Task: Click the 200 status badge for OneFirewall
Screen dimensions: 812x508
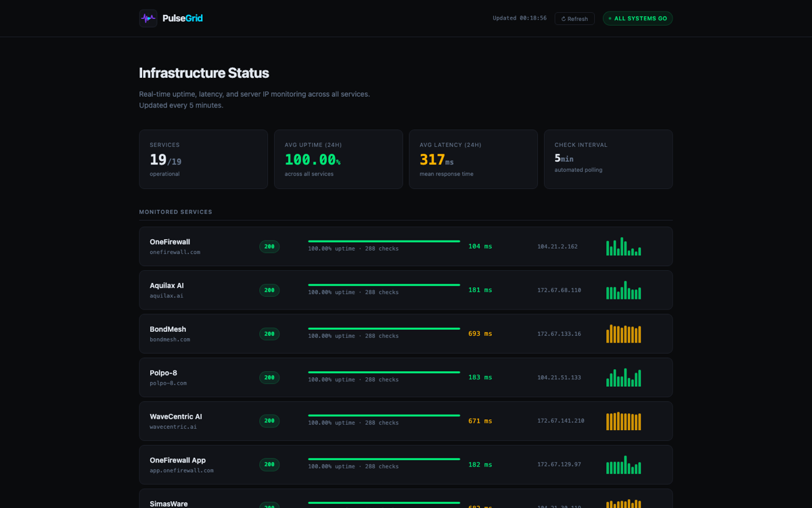Action: 269,247
